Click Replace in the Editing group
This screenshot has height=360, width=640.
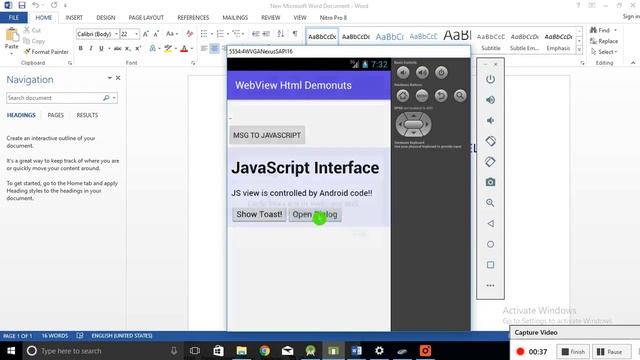click(x=604, y=41)
